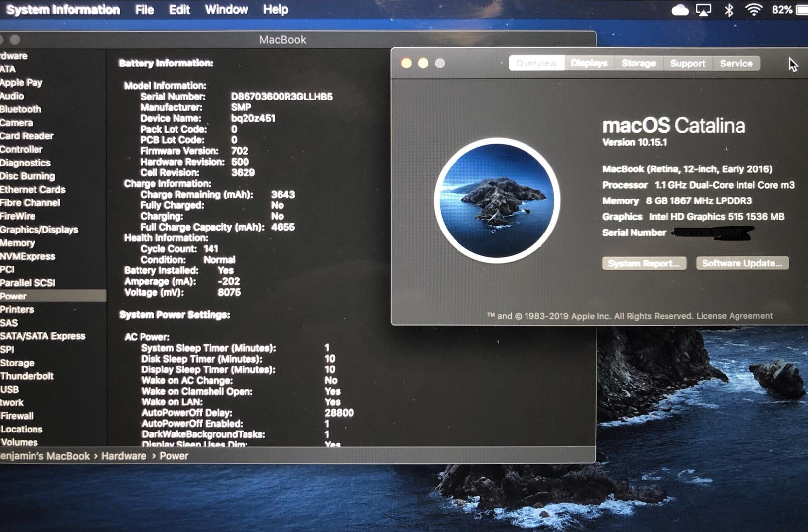This screenshot has height=532, width=808.
Task: Click the Version 10.15.1 text
Action: click(x=634, y=142)
